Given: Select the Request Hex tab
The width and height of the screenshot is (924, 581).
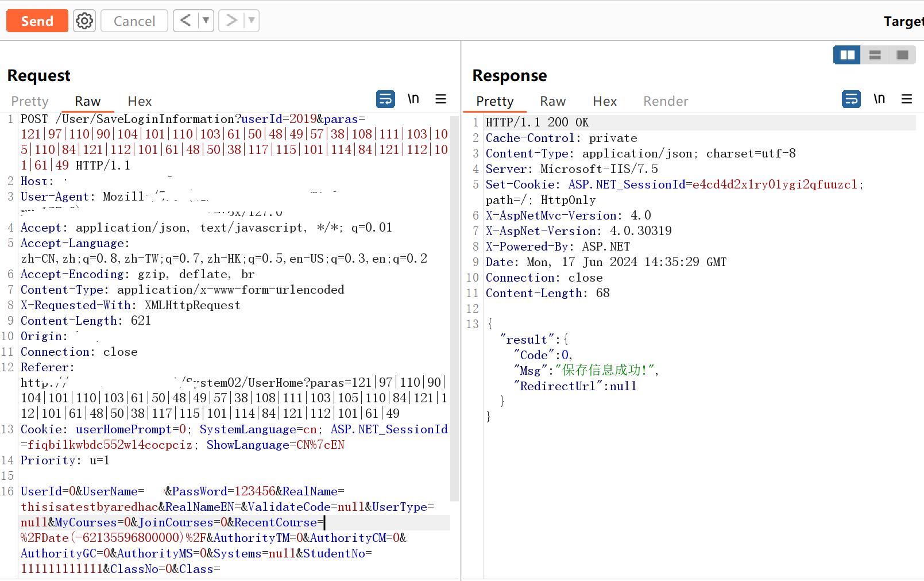Looking at the screenshot, I should (x=140, y=101).
